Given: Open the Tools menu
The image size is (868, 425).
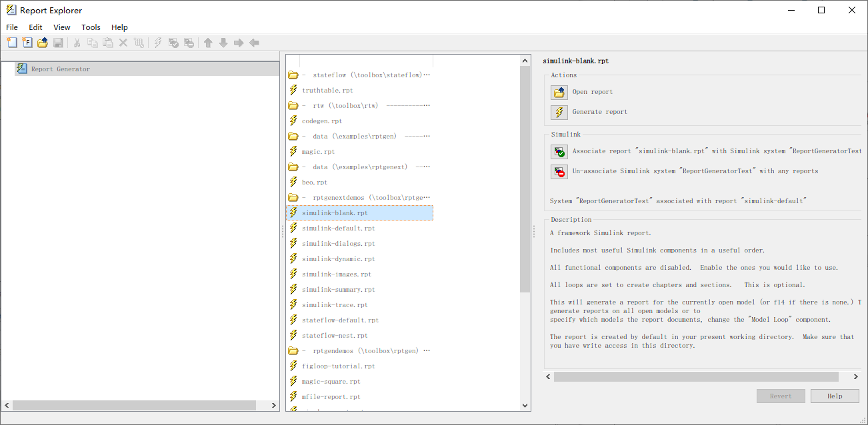Looking at the screenshot, I should click(91, 27).
